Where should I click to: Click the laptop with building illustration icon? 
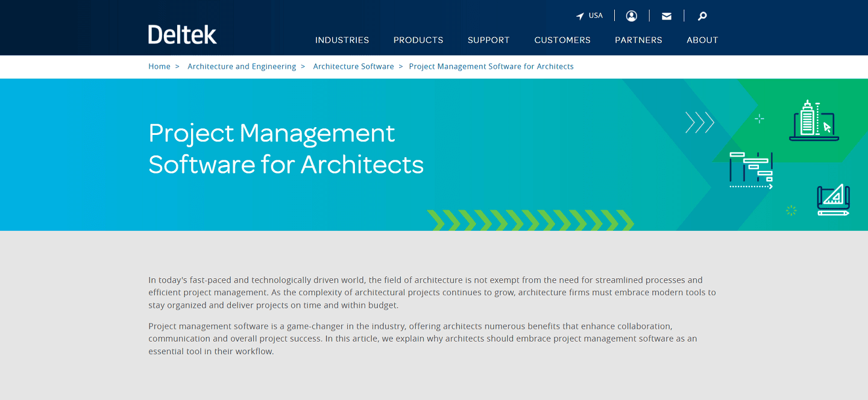[x=814, y=120]
